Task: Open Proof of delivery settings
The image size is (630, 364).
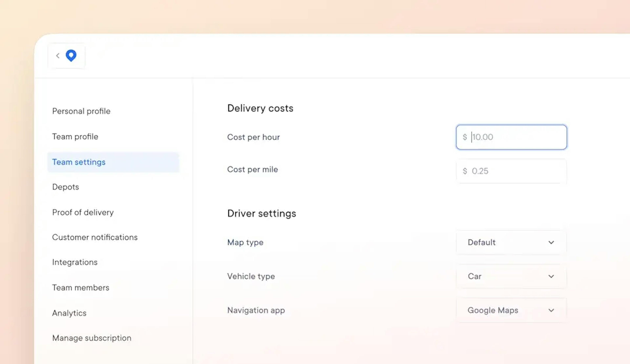Action: click(x=83, y=212)
